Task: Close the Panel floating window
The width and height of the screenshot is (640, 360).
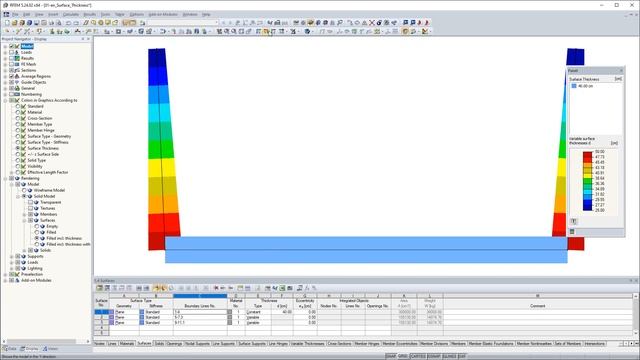Action: pyautogui.click(x=621, y=71)
